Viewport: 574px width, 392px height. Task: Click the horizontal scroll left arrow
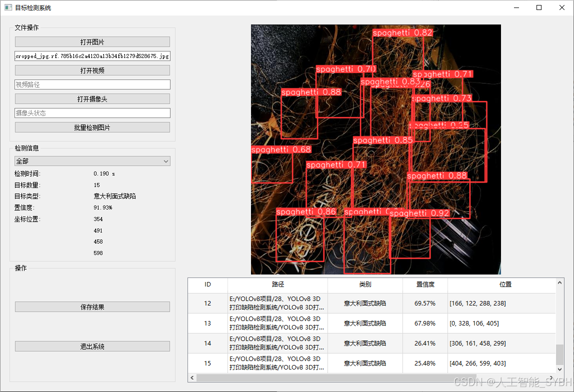point(192,377)
